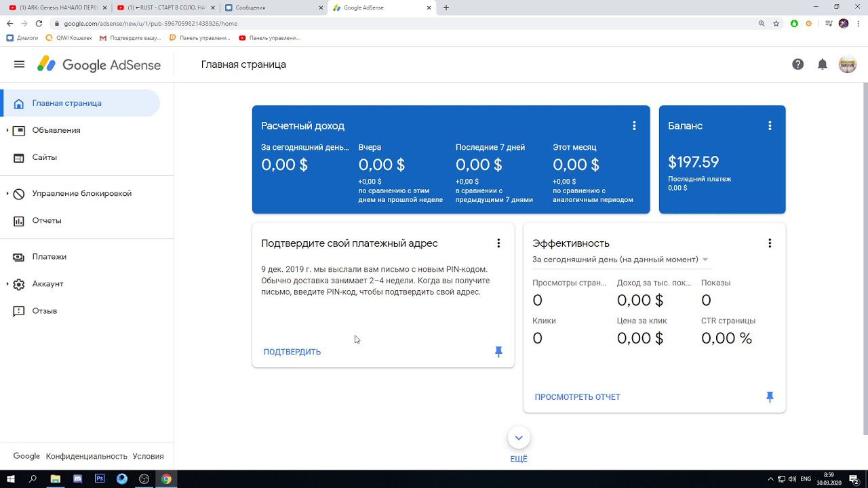Open the Chrome three-dot menu

858,23
